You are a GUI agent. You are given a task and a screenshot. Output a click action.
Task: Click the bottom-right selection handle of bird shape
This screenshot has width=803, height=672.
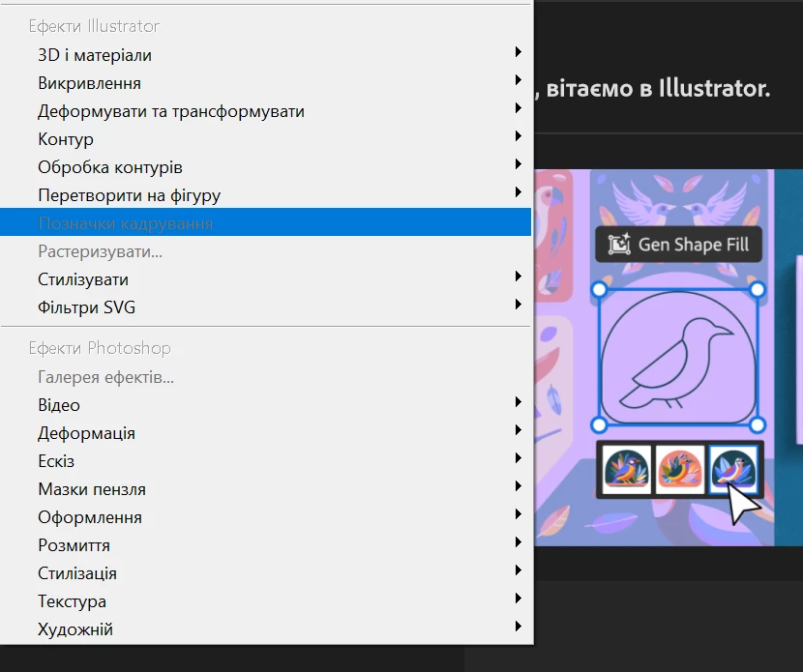758,424
